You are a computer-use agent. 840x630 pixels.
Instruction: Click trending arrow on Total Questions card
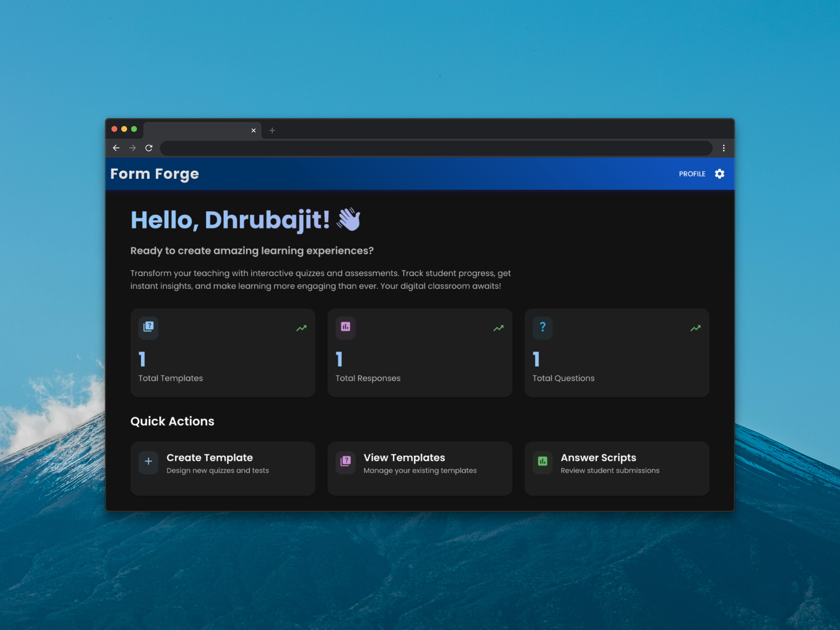pos(695,328)
